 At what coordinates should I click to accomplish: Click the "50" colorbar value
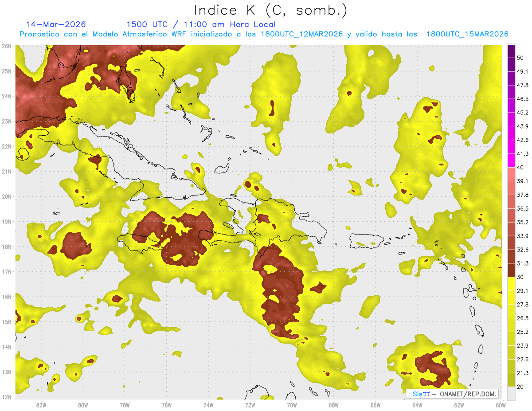[x=520, y=58]
